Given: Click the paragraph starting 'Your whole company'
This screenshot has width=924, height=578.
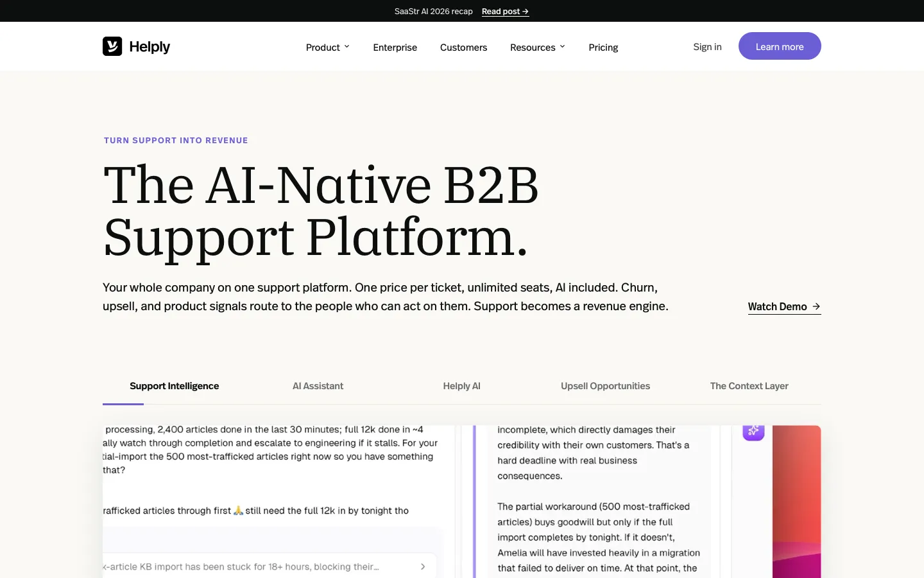Looking at the screenshot, I should (386, 297).
